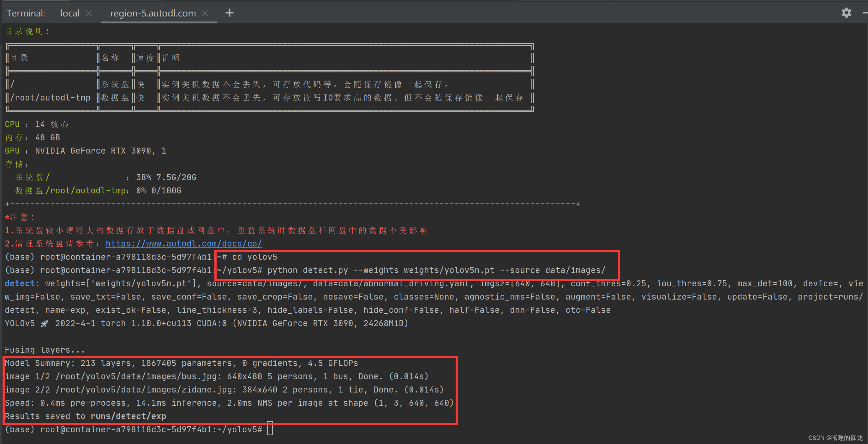Switch to the local terminal tab

click(70, 13)
